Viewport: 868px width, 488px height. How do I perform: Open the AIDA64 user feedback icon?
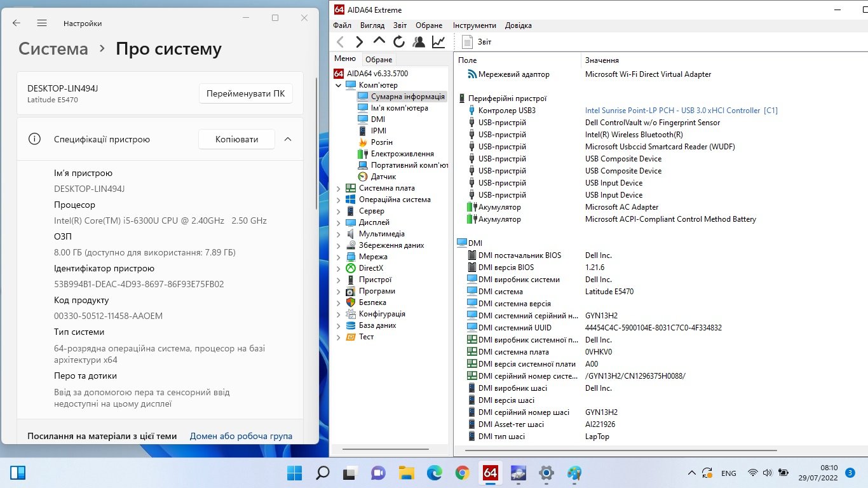click(x=419, y=42)
